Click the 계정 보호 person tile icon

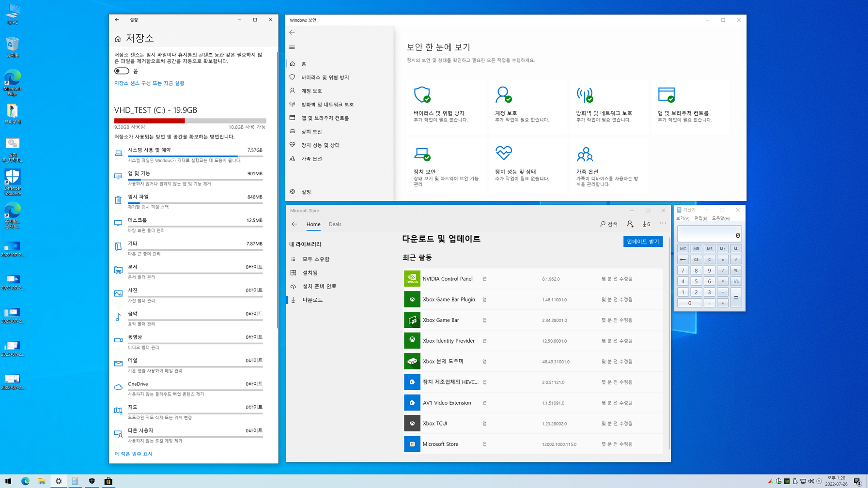pyautogui.click(x=503, y=95)
